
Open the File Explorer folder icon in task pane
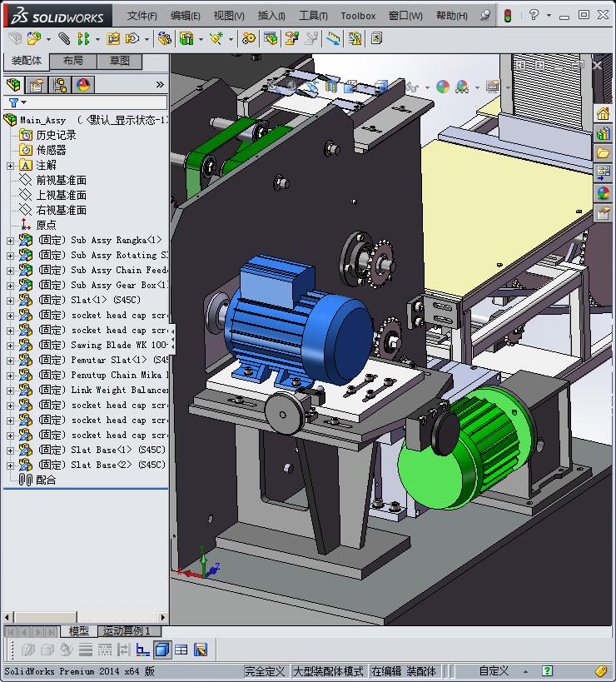click(x=603, y=153)
